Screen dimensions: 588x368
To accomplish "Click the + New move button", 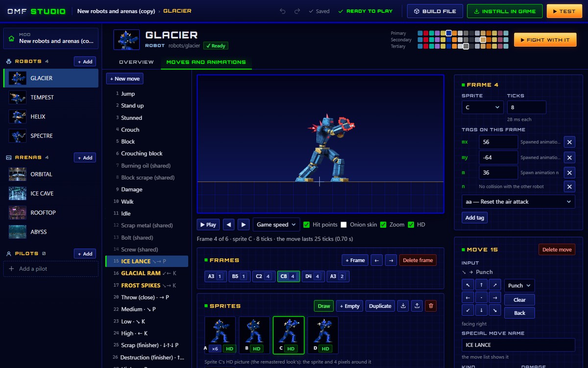I will (x=124, y=79).
